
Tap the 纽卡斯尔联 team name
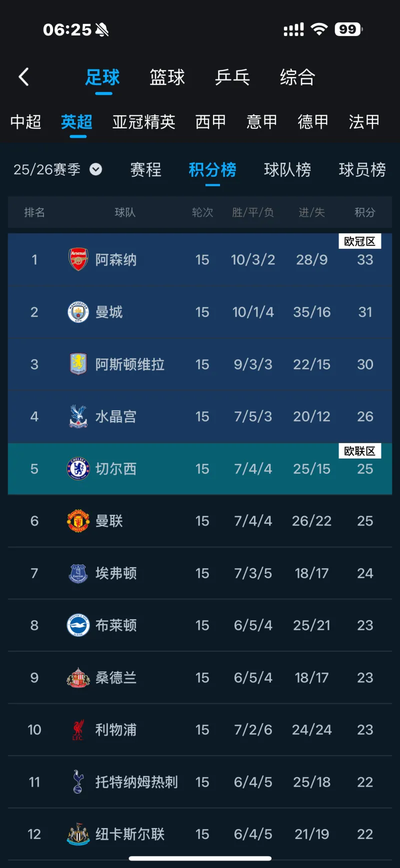pos(130,834)
